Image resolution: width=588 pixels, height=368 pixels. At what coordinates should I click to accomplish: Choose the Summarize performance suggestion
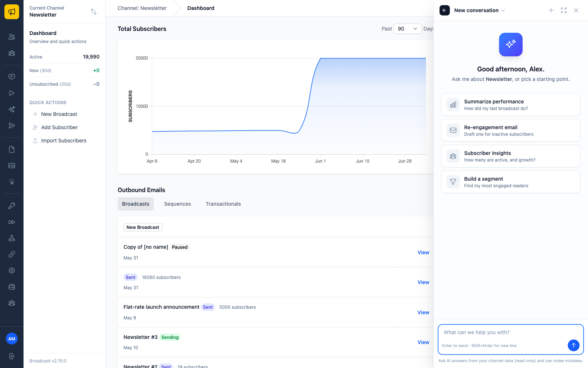tap(511, 105)
